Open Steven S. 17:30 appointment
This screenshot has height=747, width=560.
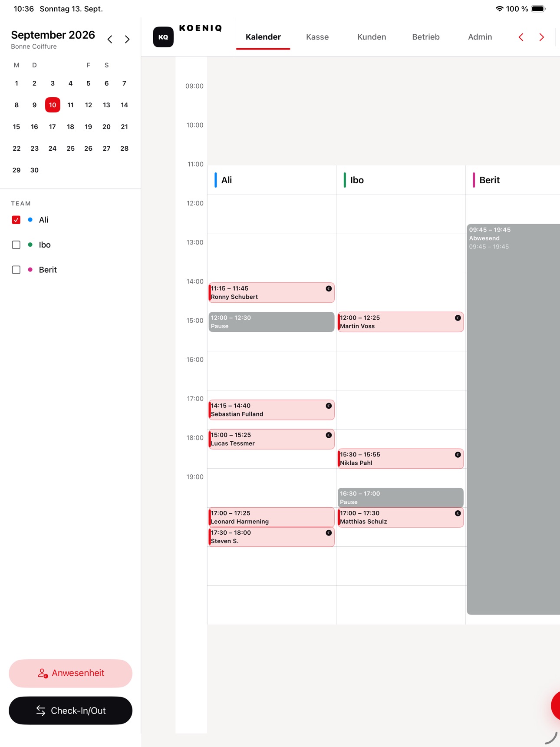271,537
